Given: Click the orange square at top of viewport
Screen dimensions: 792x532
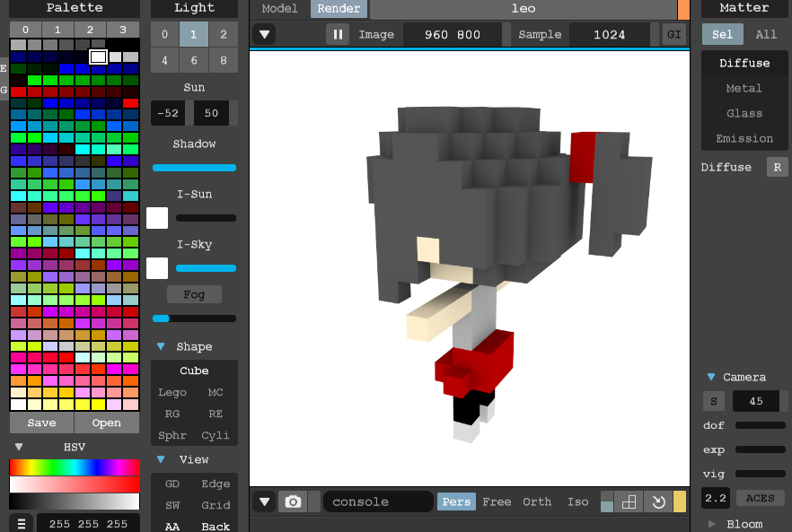Looking at the screenshot, I should pyautogui.click(x=683, y=9).
